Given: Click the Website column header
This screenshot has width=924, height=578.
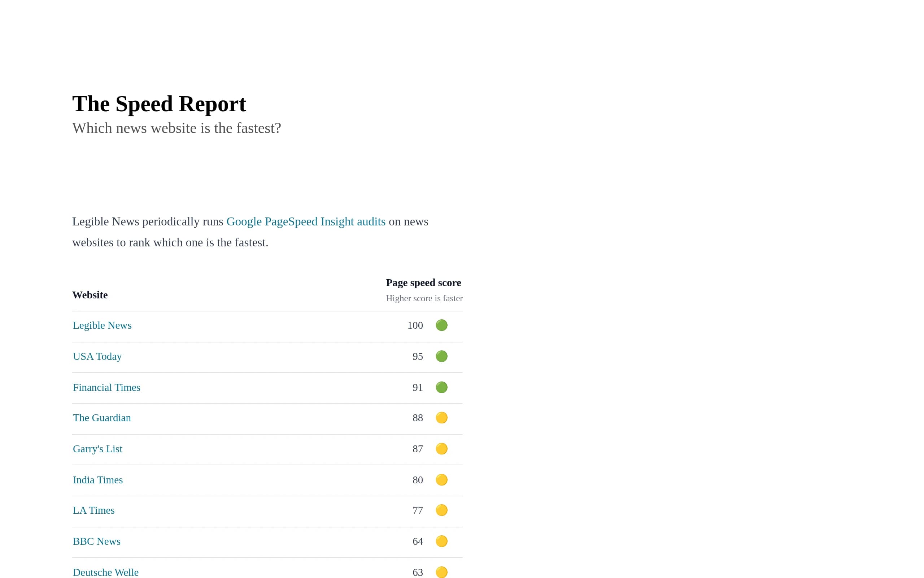Looking at the screenshot, I should 90,295.
